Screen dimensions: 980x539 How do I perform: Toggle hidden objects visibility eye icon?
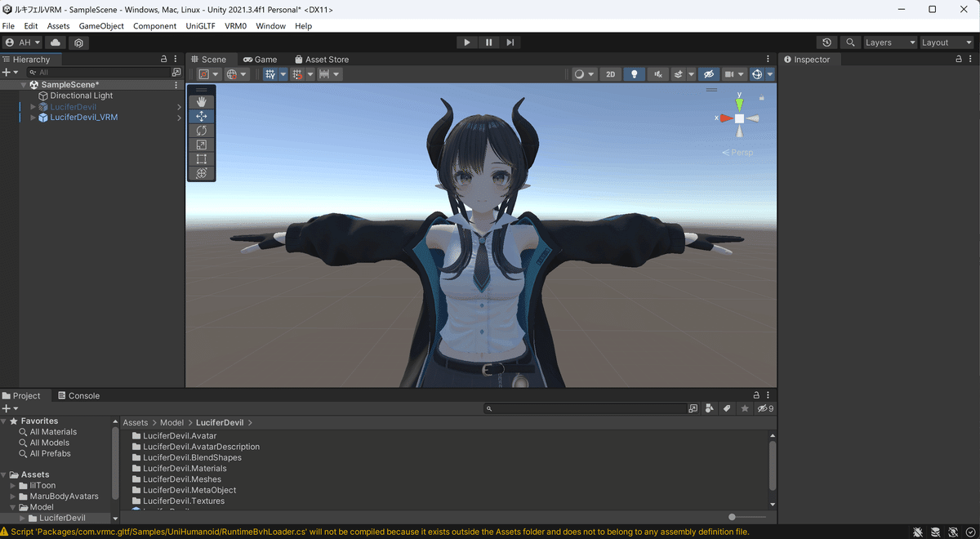tap(708, 74)
